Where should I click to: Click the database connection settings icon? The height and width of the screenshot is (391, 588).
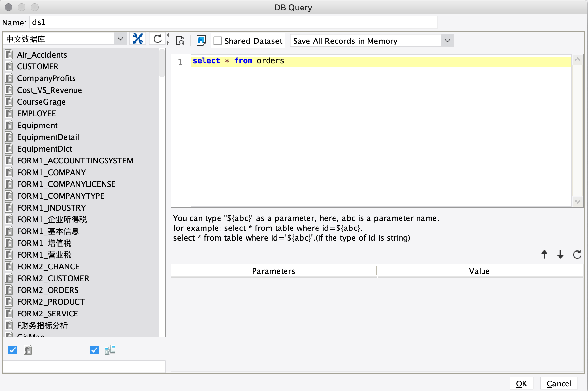(138, 39)
